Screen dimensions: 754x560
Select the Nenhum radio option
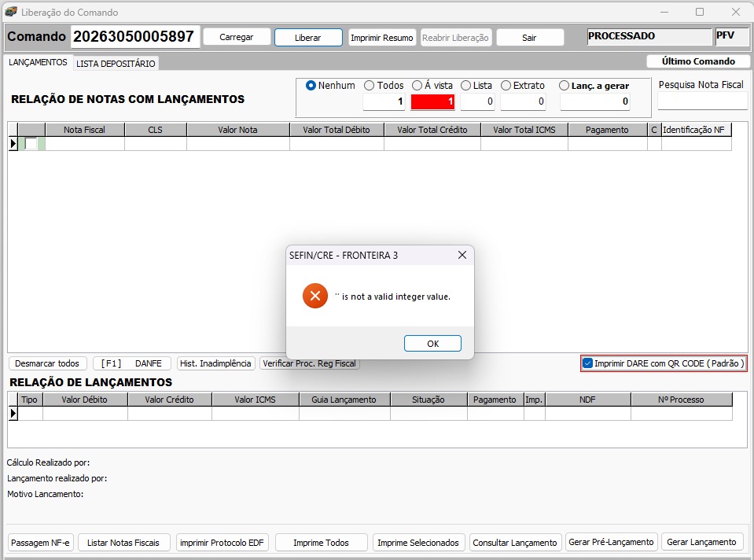click(x=311, y=86)
